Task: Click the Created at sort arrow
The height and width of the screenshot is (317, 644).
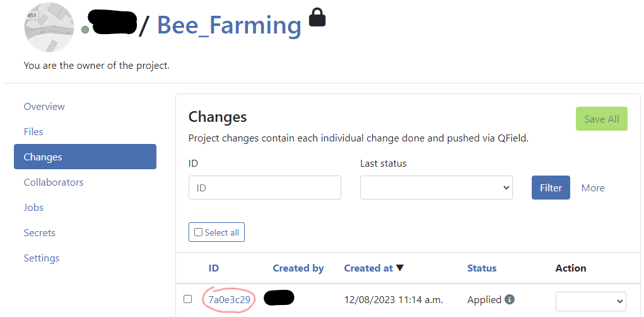Action: 400,268
